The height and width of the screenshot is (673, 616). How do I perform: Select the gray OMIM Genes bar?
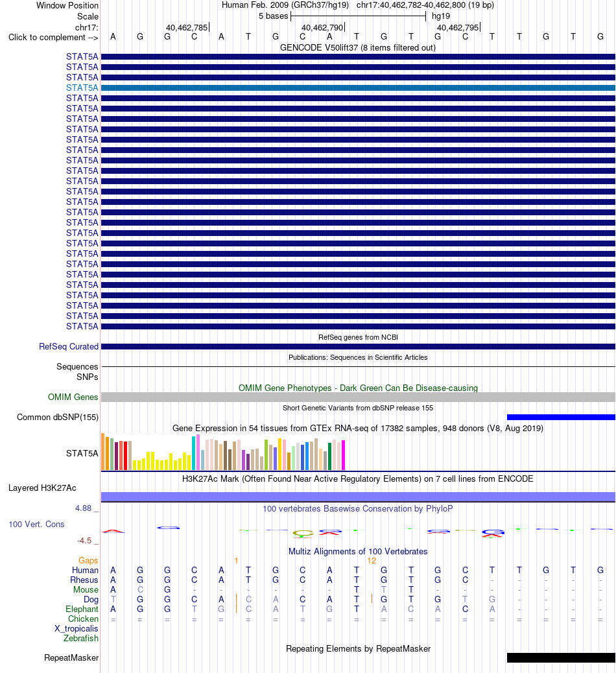tap(358, 397)
